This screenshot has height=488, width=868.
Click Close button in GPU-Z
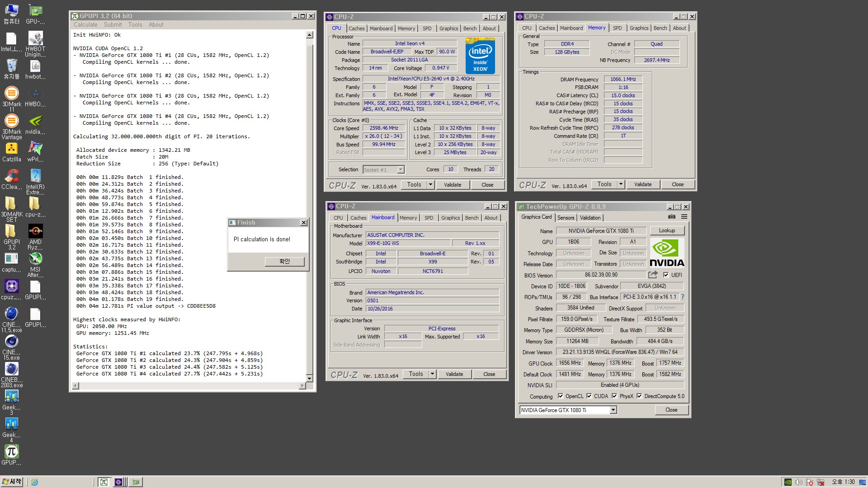(x=671, y=410)
